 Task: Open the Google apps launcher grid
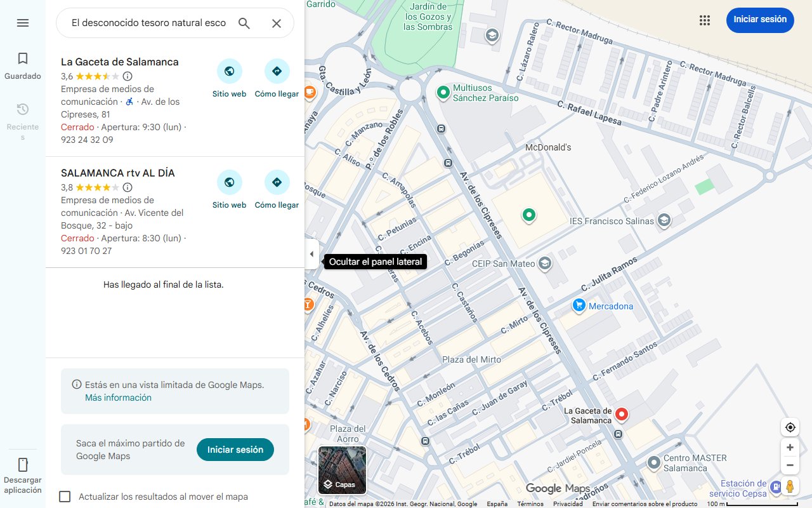point(704,20)
